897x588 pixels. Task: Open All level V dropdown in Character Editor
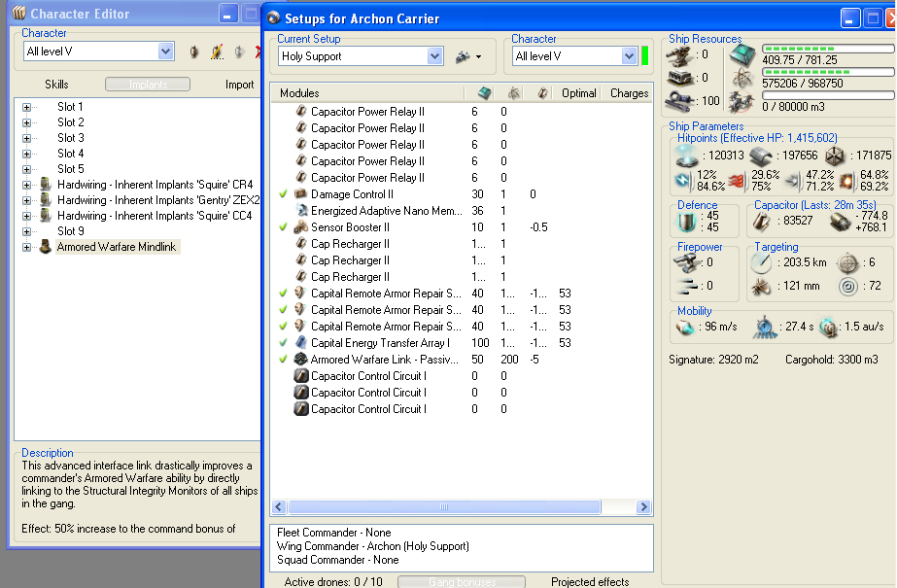point(165,52)
